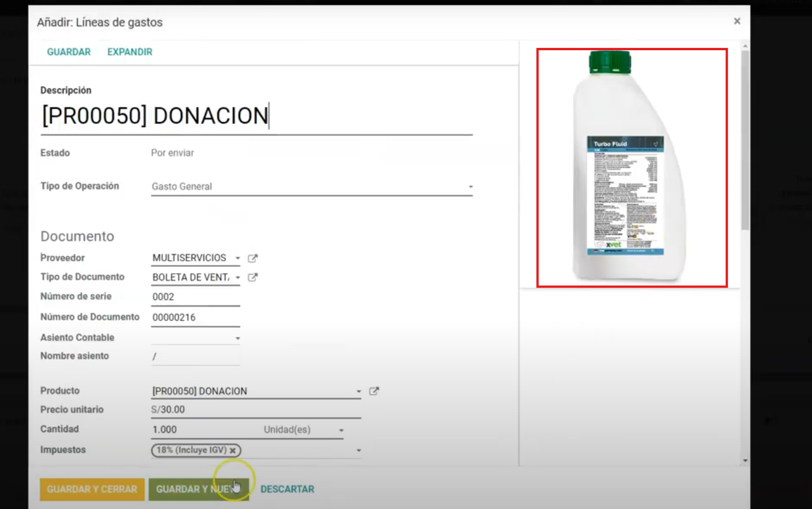This screenshot has width=812, height=509.
Task: Expand the BOLETA DE VENTA document type dropdown
Action: (238, 277)
